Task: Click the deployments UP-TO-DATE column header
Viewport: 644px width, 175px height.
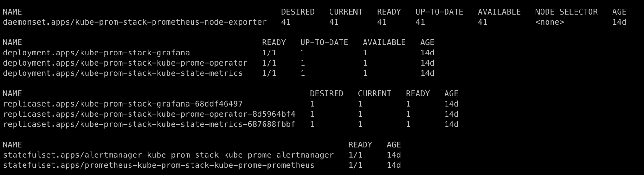Action: [324, 43]
